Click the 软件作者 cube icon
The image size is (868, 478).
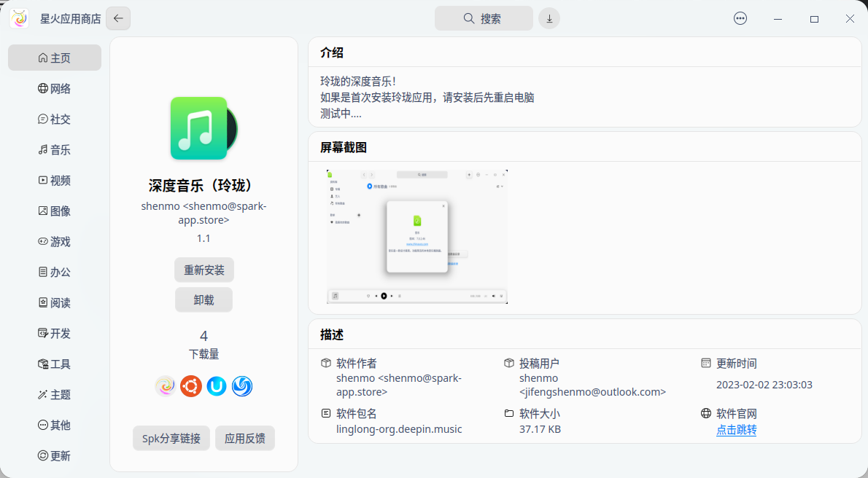(x=326, y=363)
